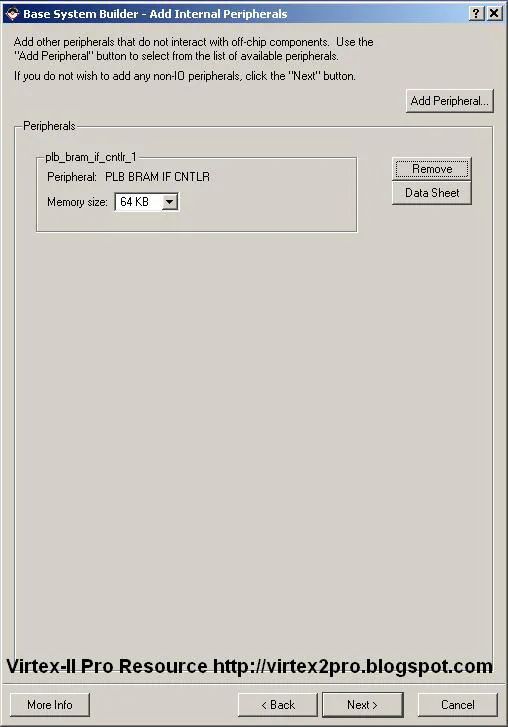Click the Peripherals group box heading

(x=49, y=126)
